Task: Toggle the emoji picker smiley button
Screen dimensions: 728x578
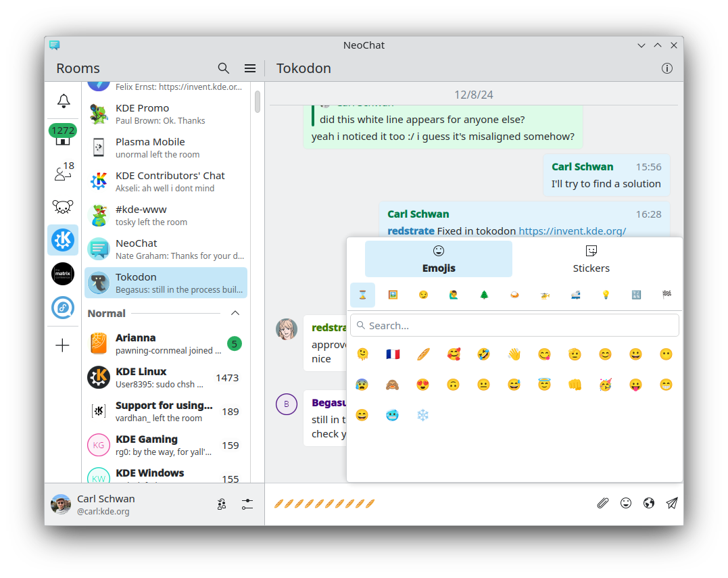Action: tap(626, 503)
